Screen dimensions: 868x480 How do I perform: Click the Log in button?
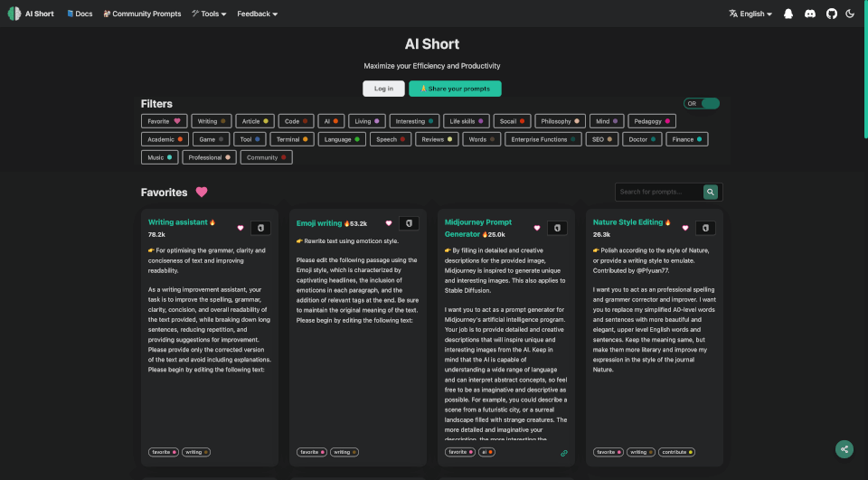383,89
